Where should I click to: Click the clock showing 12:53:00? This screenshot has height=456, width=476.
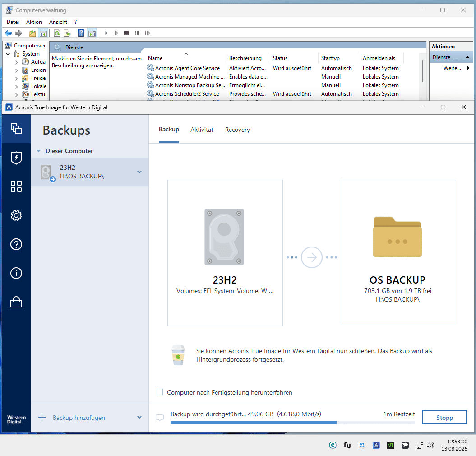(457, 442)
